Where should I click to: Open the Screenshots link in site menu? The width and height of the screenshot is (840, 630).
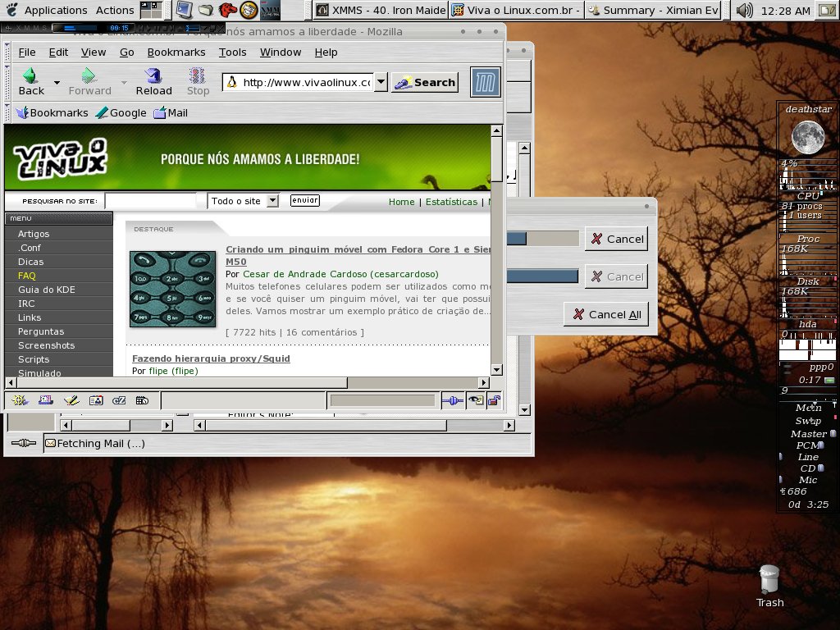click(47, 345)
